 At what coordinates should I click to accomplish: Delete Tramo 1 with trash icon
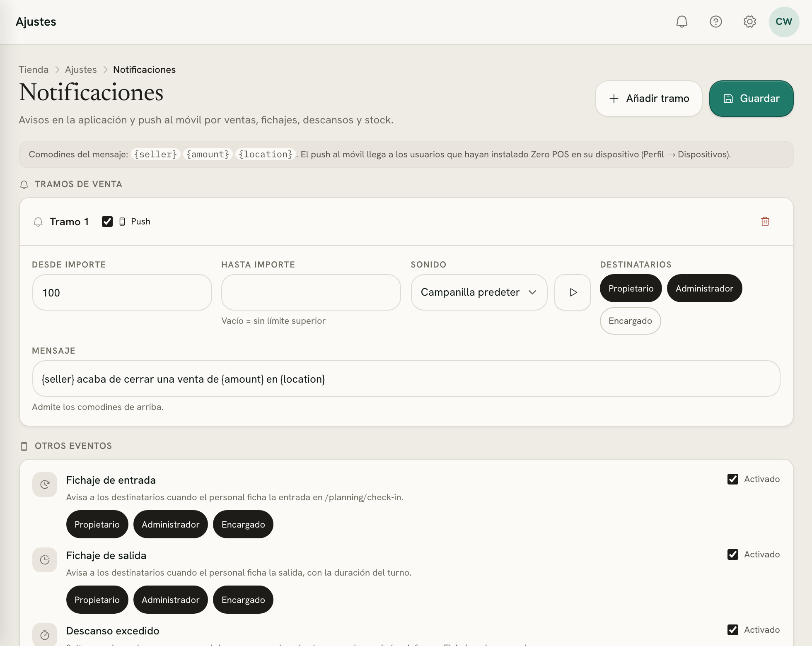(x=765, y=222)
